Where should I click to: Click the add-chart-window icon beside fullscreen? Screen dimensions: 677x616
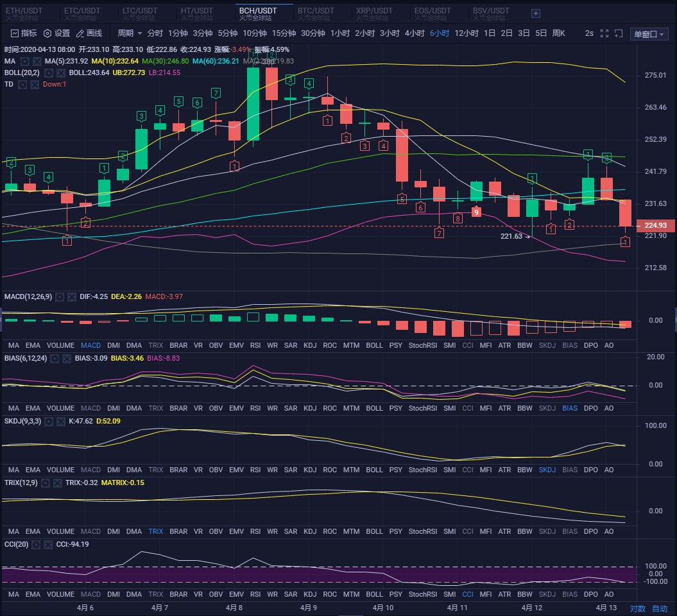(619, 33)
